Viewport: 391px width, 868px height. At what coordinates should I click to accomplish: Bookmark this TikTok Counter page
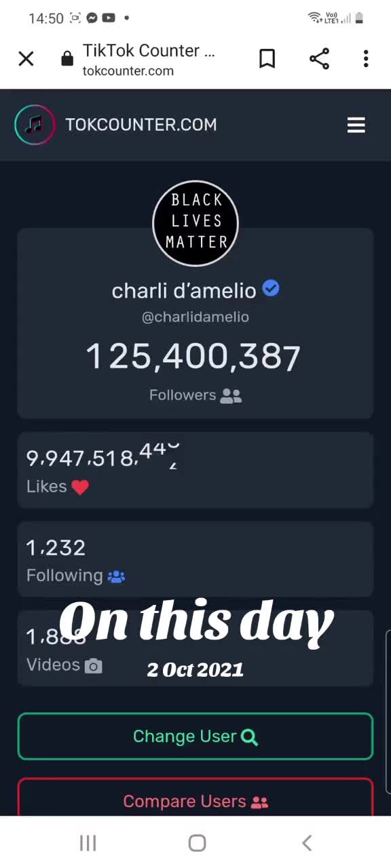[x=267, y=59]
